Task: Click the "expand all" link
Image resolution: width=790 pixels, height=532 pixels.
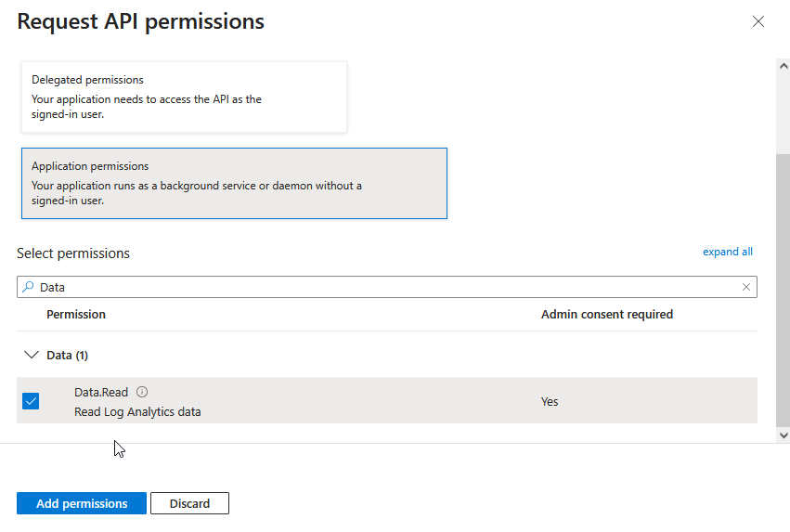Action: point(727,252)
